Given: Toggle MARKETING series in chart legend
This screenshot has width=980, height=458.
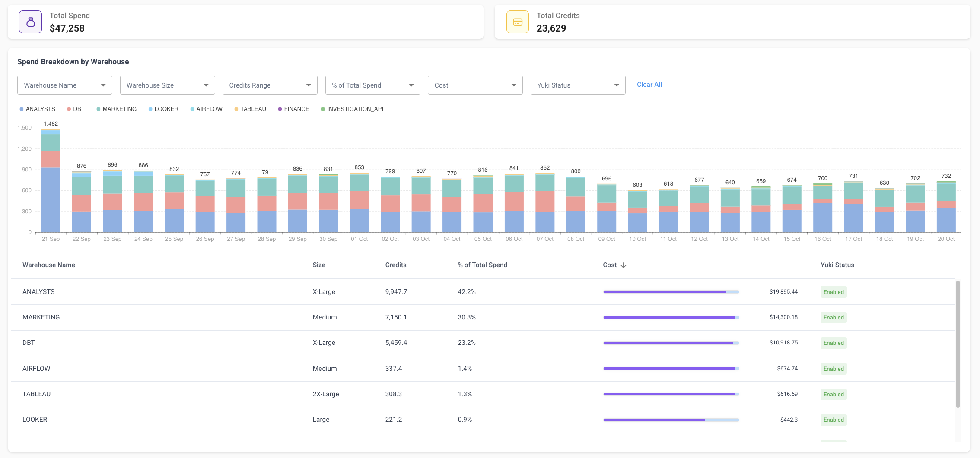Looking at the screenshot, I should coord(116,109).
